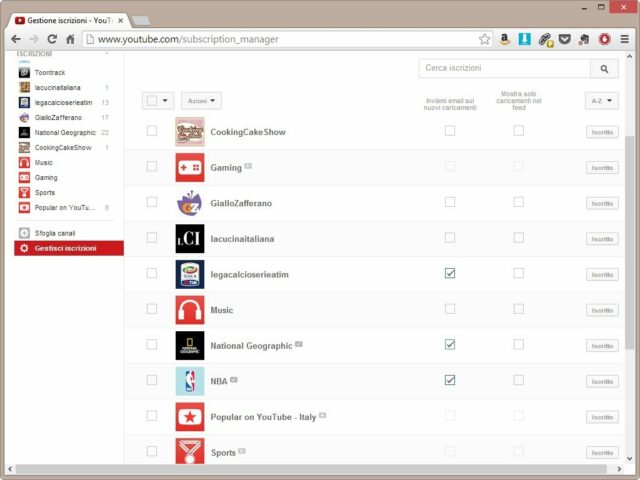Open the Popular on YouTube - Italy link
Viewport: 640px width, 480px height.
tap(263, 416)
